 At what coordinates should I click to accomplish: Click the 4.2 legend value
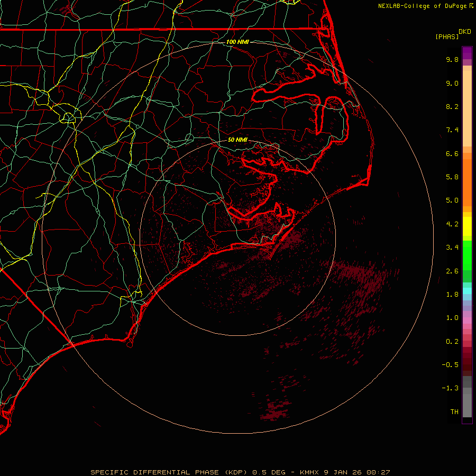click(452, 224)
